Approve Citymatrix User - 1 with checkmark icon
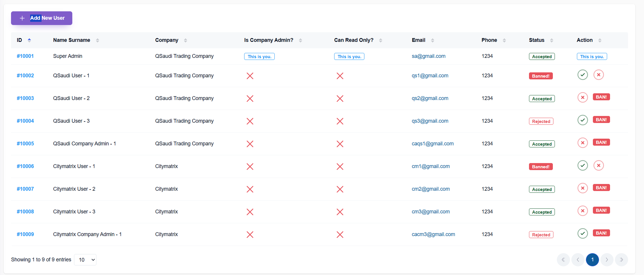644x275 pixels. coord(582,166)
